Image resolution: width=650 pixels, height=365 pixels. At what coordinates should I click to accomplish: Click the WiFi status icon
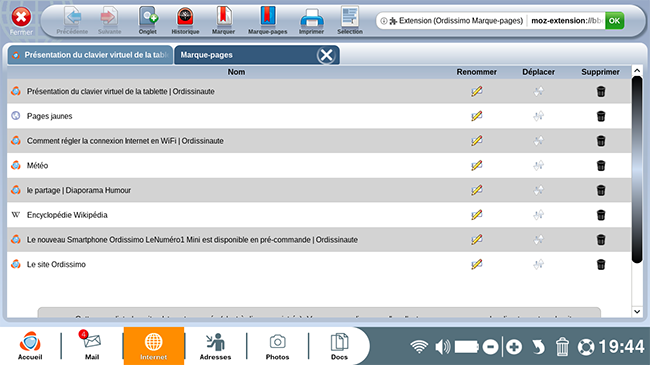pyautogui.click(x=419, y=346)
